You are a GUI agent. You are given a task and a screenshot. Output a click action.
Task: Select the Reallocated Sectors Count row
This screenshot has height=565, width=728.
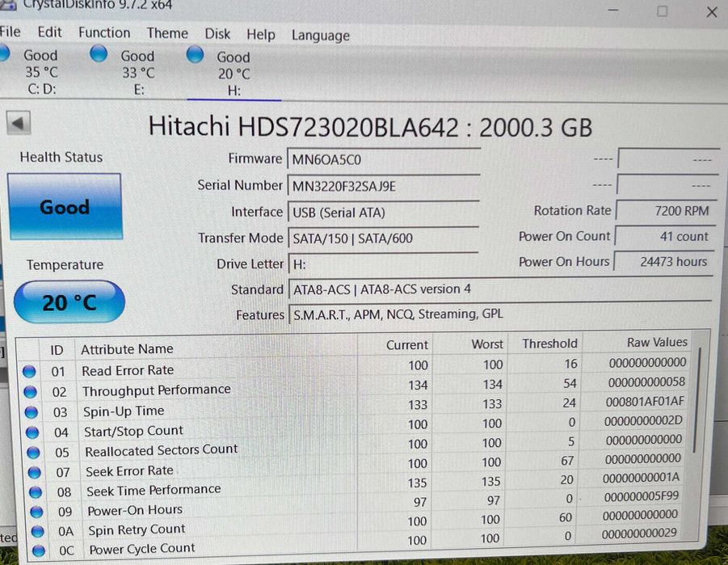point(356,446)
